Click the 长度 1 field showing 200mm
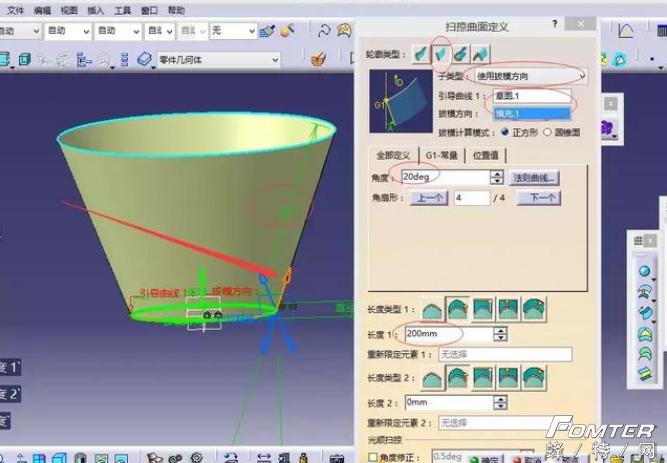The width and height of the screenshot is (667, 463). [450, 334]
